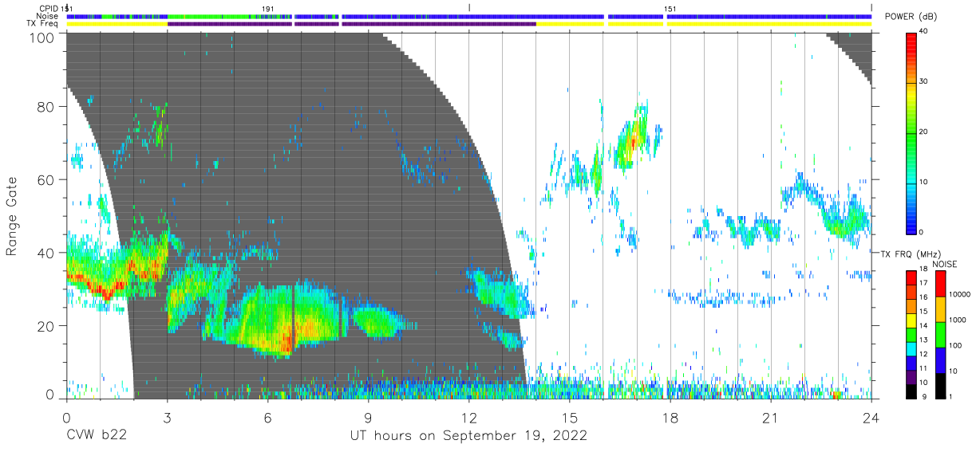Click the '60' tick on the Range Gate axis
Screen dimensions: 980x452
46,179
